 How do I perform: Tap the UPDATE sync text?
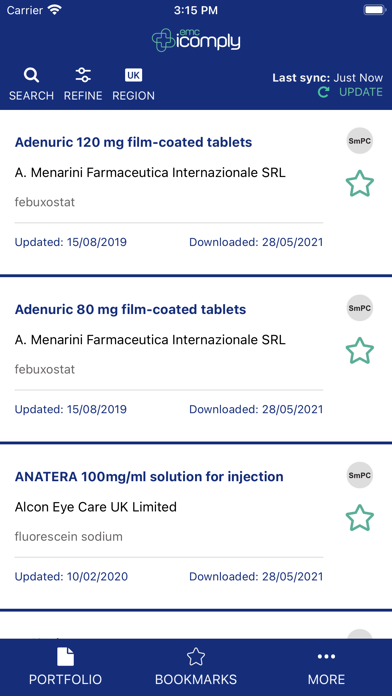361,92
